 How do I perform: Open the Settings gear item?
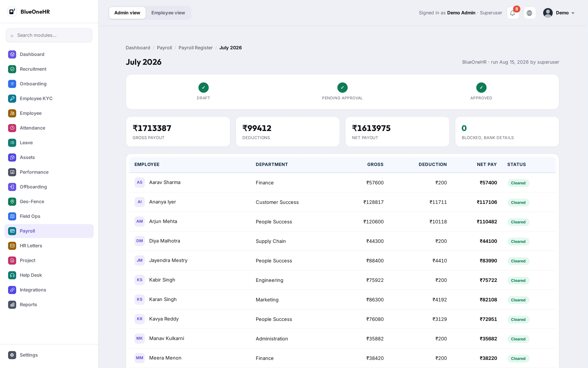[49, 355]
